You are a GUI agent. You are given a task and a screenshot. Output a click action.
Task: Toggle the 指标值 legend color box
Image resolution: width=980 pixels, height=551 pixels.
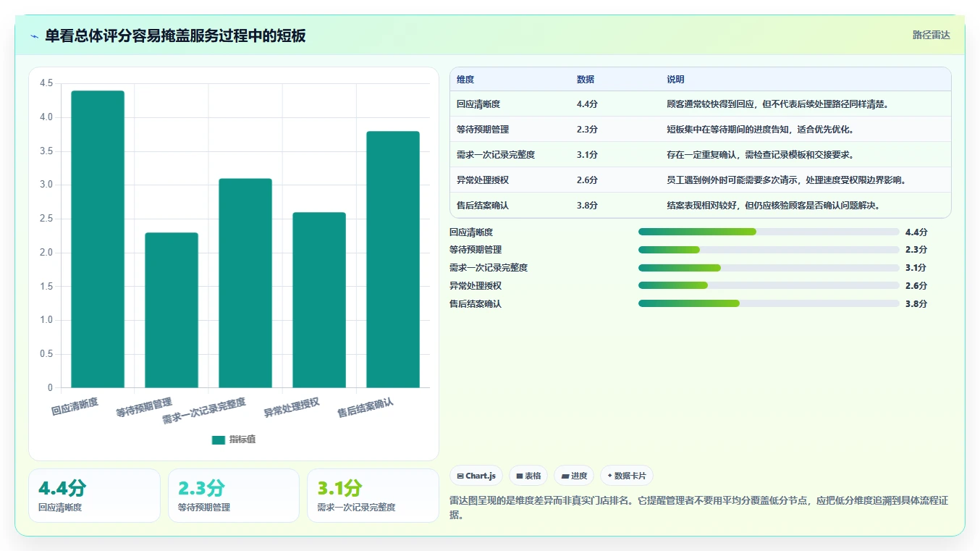pyautogui.click(x=219, y=439)
